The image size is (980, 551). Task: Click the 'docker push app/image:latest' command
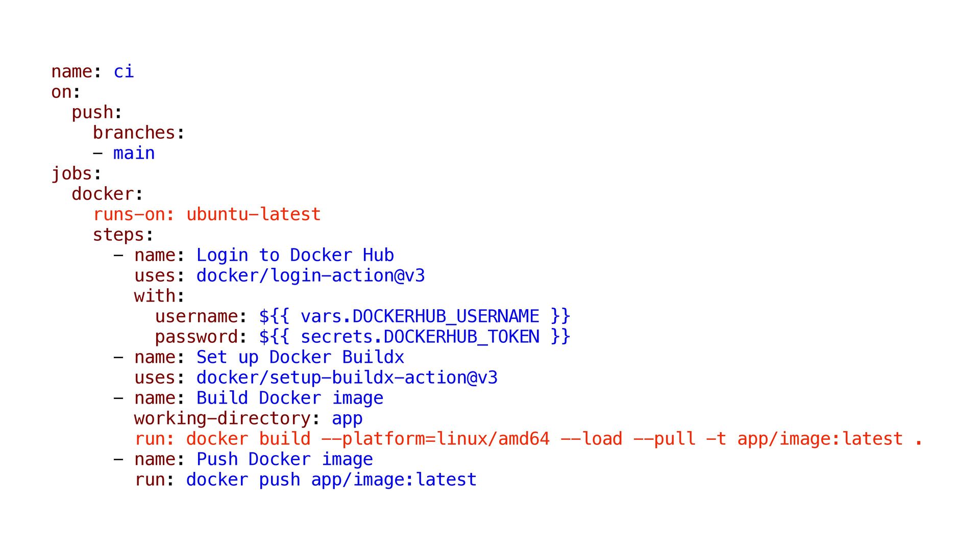coord(331,480)
